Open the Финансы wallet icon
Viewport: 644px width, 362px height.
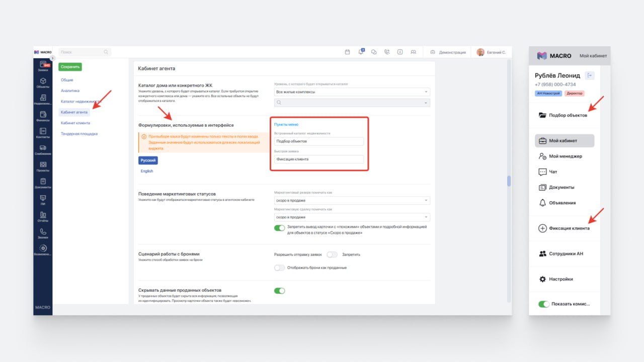pos(43,116)
